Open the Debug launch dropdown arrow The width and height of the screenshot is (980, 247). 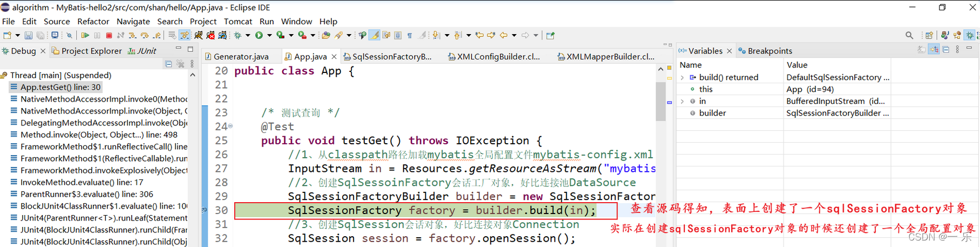[248, 35]
